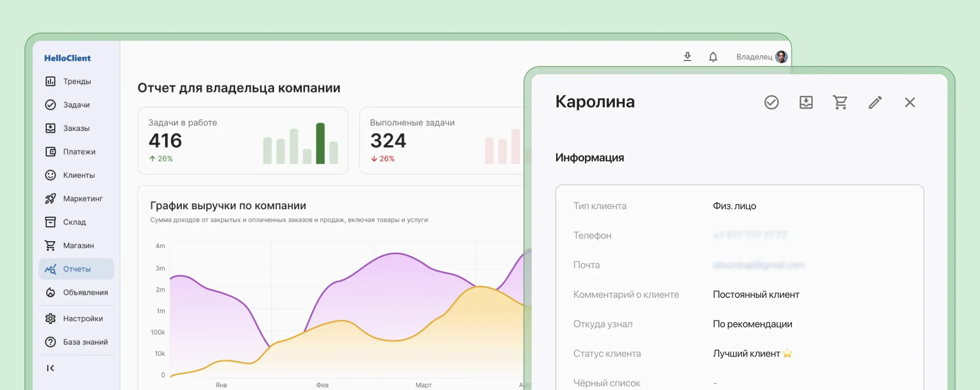This screenshot has height=390, width=980.
Task: Edit Каролина using the pencil icon
Action: point(875,103)
